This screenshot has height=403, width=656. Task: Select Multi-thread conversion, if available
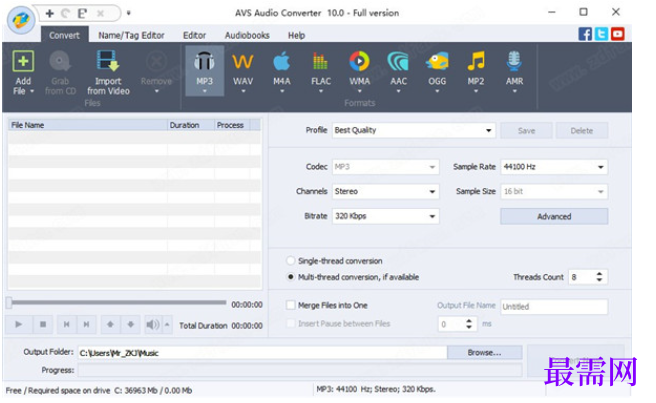290,277
